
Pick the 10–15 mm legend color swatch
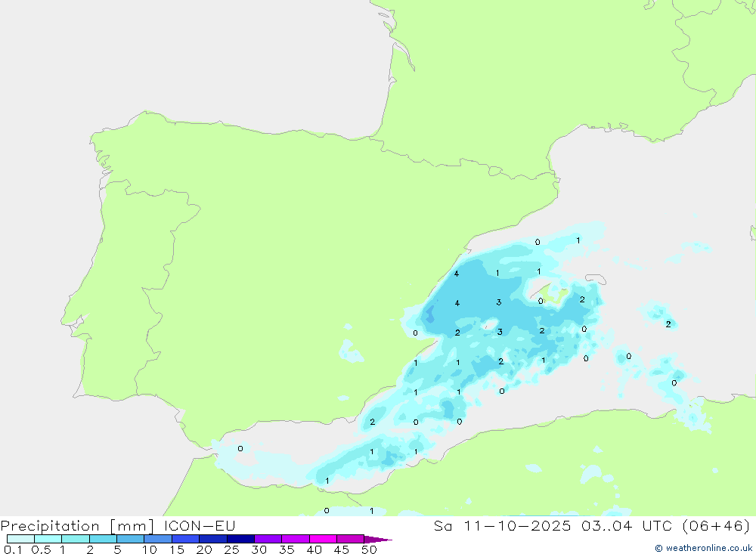tap(158, 539)
